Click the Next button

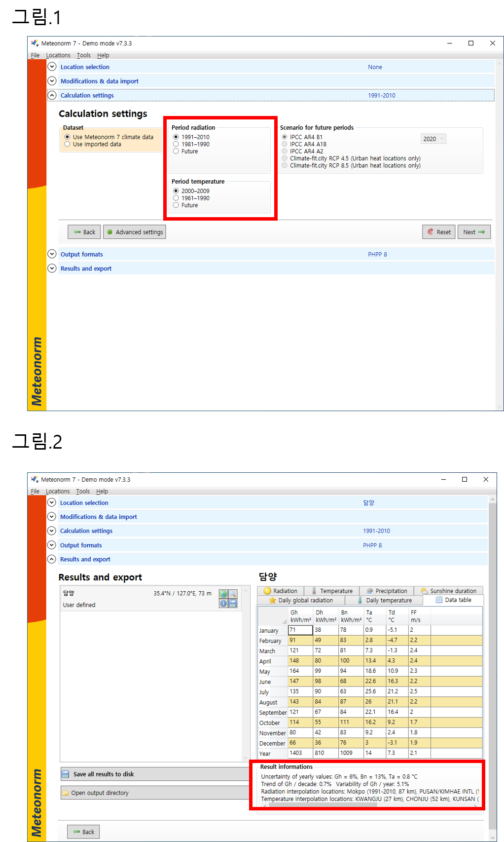(x=473, y=232)
